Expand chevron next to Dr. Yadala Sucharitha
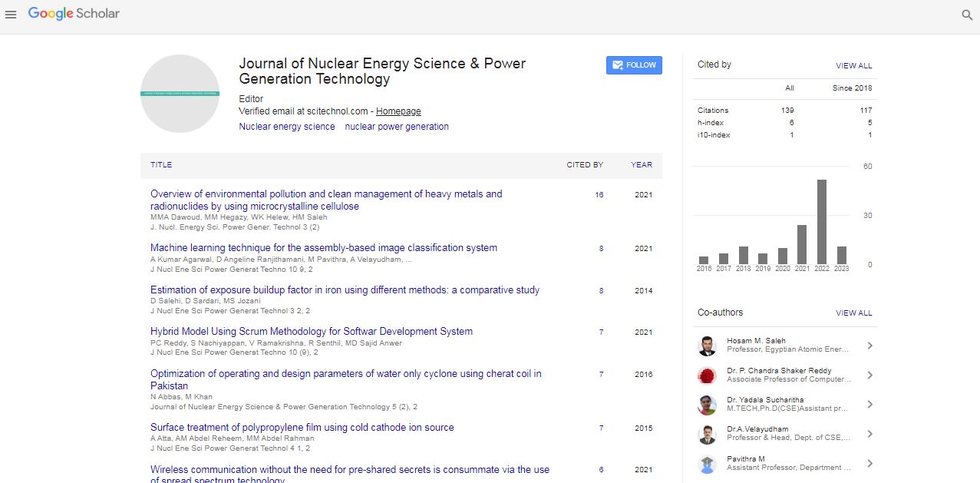This screenshot has height=483, width=980. (869, 405)
